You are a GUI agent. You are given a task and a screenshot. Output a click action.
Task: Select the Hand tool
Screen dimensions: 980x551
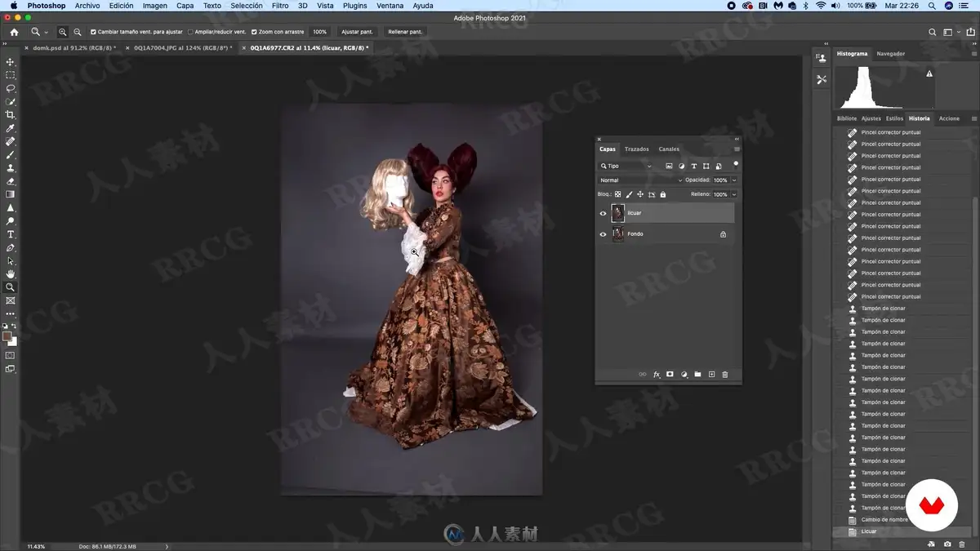11,274
